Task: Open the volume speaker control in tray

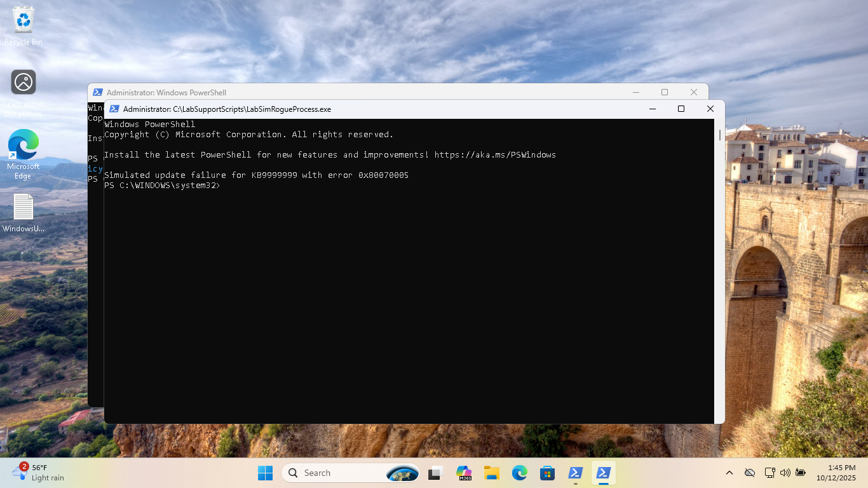Action: pyautogui.click(x=785, y=473)
